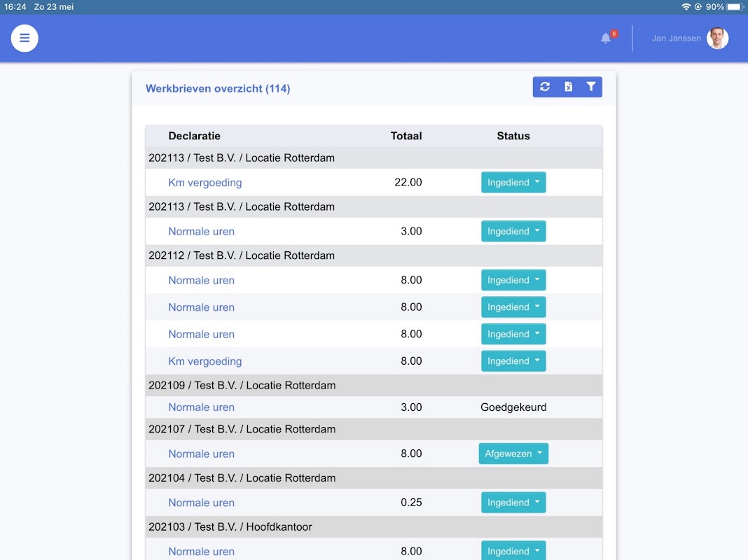Refresh the Werkbrieven overview

(545, 87)
